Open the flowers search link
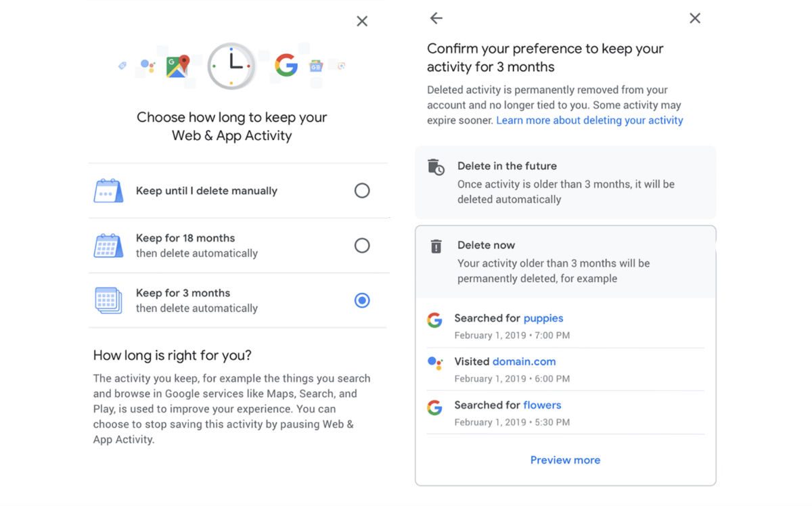 (x=542, y=405)
